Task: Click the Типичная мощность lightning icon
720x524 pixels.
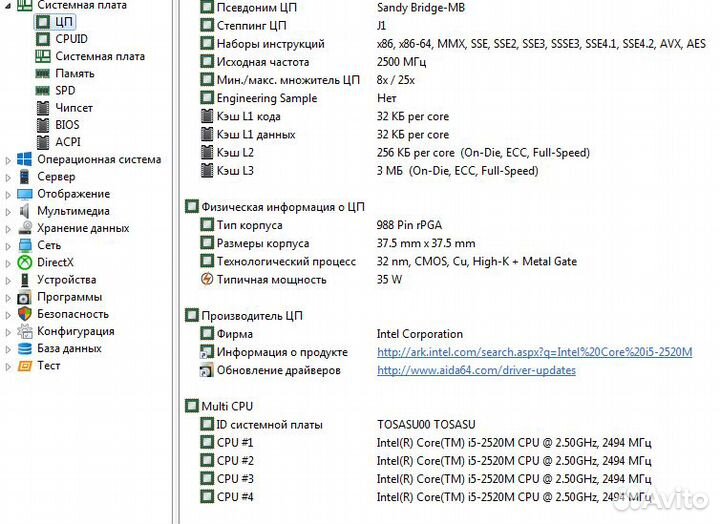Action: click(x=207, y=279)
